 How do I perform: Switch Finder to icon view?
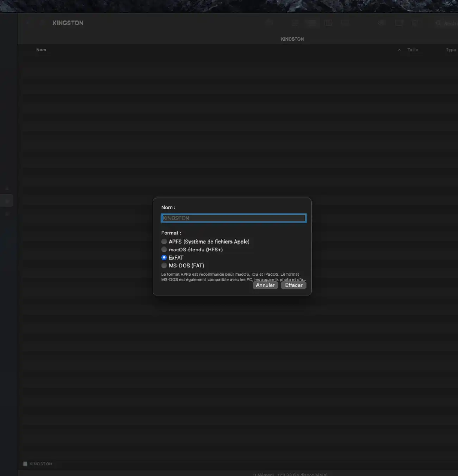click(x=295, y=23)
